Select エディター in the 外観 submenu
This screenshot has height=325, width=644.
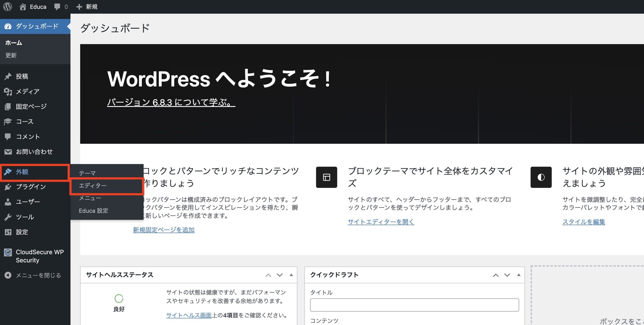(x=93, y=186)
